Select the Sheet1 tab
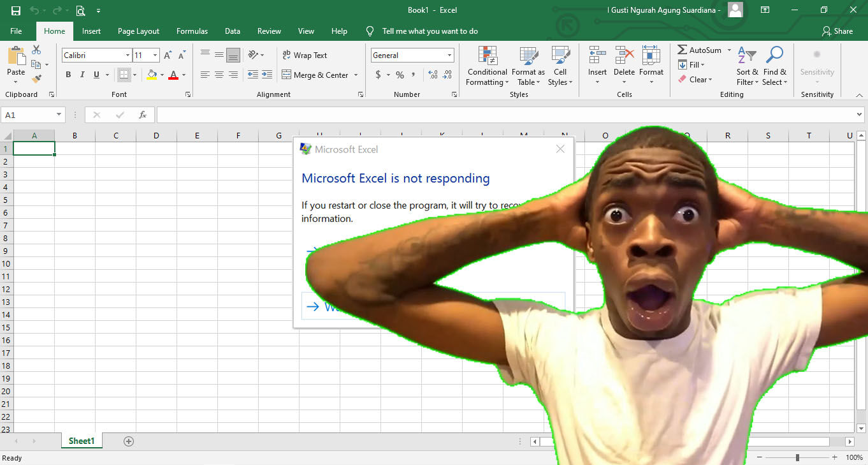Image resolution: width=868 pixels, height=465 pixels. tap(82, 441)
